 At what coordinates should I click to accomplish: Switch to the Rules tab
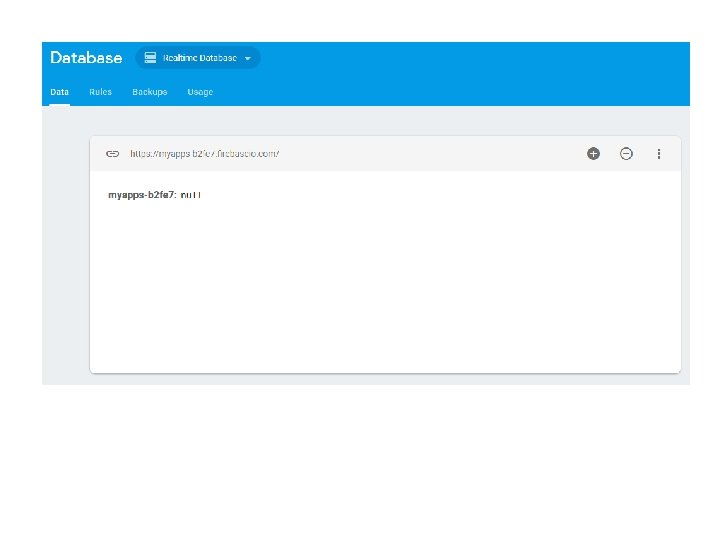pos(101,92)
